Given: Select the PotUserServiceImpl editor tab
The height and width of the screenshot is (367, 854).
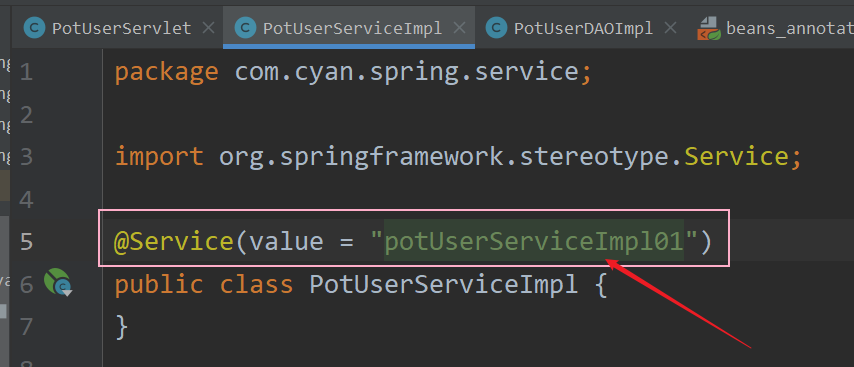Looking at the screenshot, I should 352,28.
